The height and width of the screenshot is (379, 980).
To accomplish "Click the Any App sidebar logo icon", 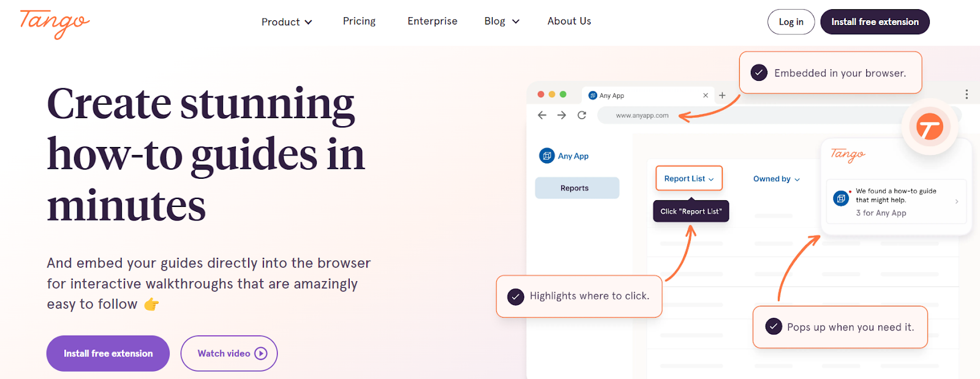I will [x=547, y=156].
